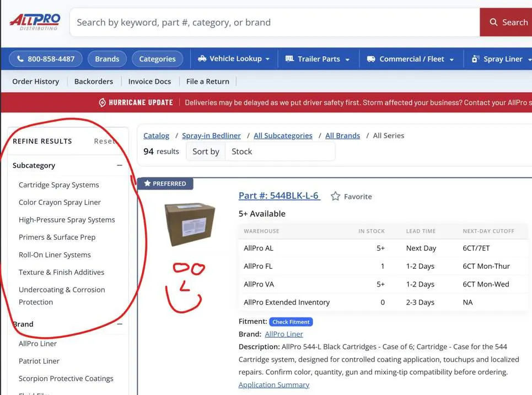The image size is (532, 395).
Task: Click the Hurricane Update alert icon
Action: [102, 102]
